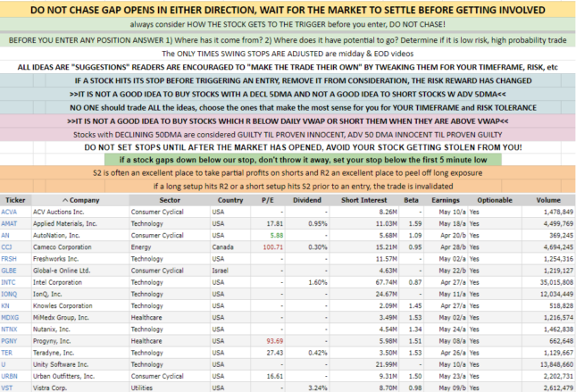This screenshot has width=576, height=392.
Task: Open the FRSH ticker link
Action: coord(9,259)
